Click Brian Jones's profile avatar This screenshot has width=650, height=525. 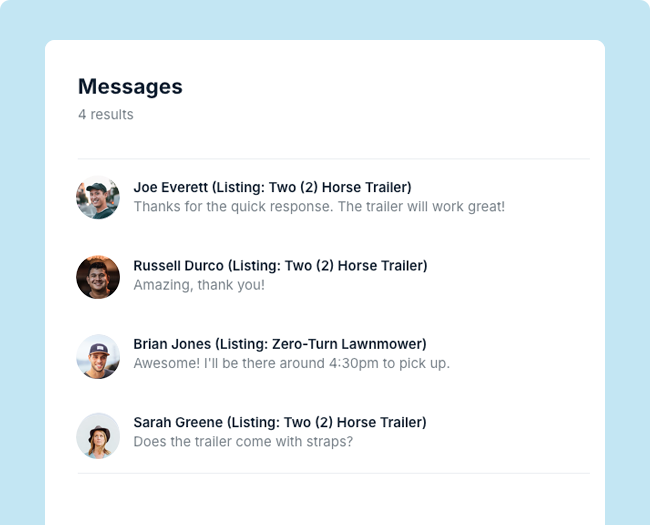[98, 356]
